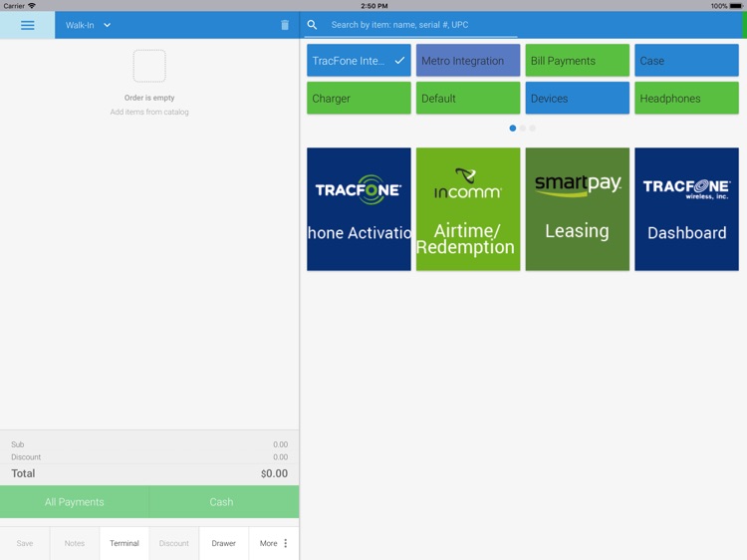Click the Total amount $0.00
Image resolution: width=747 pixels, height=560 pixels.
(274, 473)
